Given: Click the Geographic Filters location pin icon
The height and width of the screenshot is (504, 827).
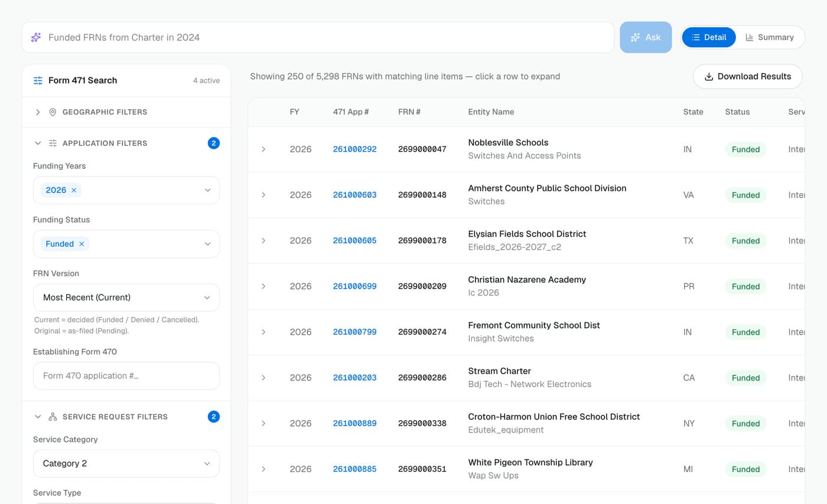Looking at the screenshot, I should [53, 112].
